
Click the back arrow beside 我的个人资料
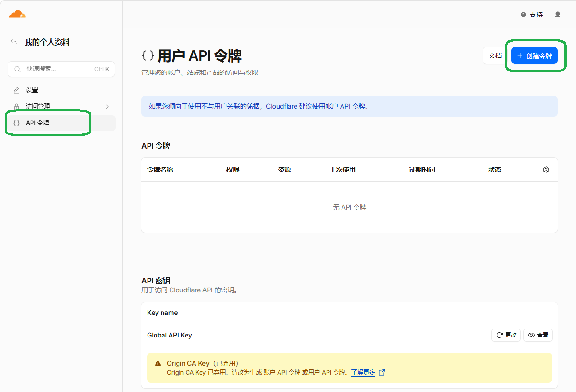[x=14, y=42]
